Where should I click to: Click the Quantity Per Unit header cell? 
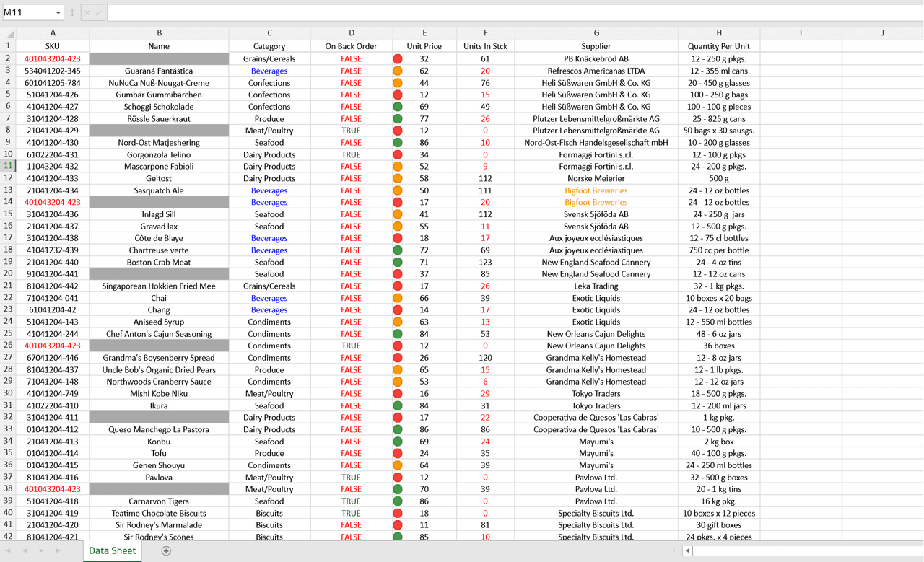[x=719, y=46]
